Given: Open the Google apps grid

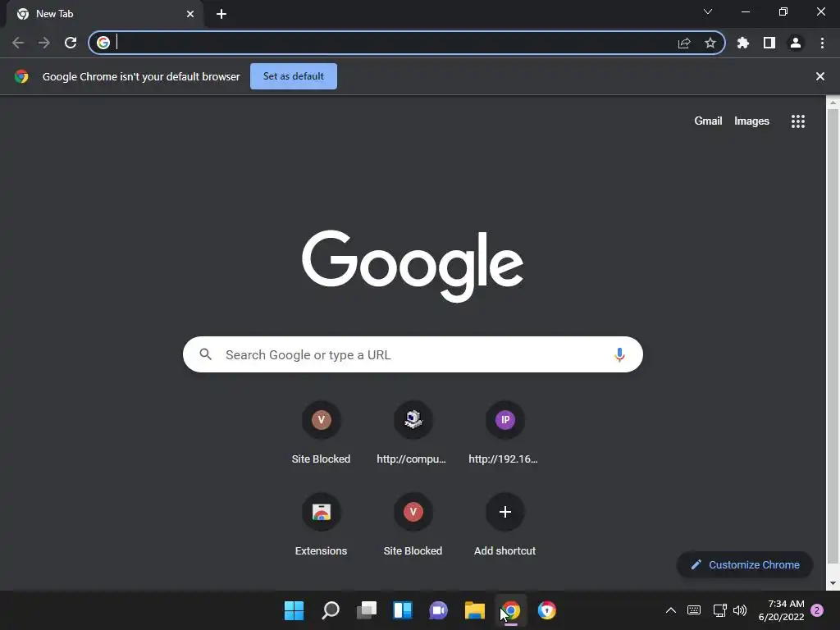Looking at the screenshot, I should (798, 121).
